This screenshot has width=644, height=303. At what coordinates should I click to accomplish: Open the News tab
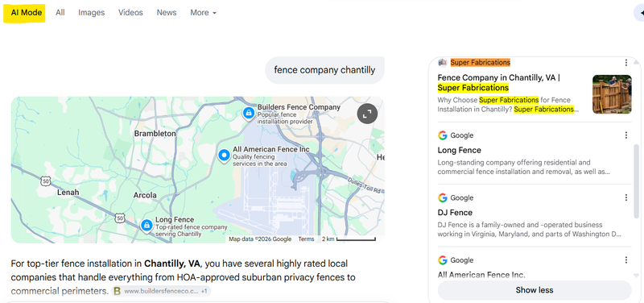click(x=167, y=13)
